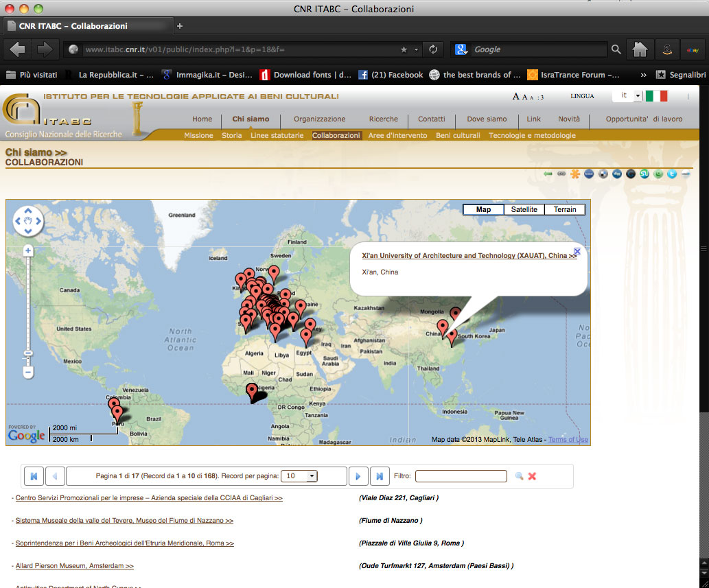Open the Xi'an University of Architecture link
The image size is (709, 588).
tap(469, 255)
